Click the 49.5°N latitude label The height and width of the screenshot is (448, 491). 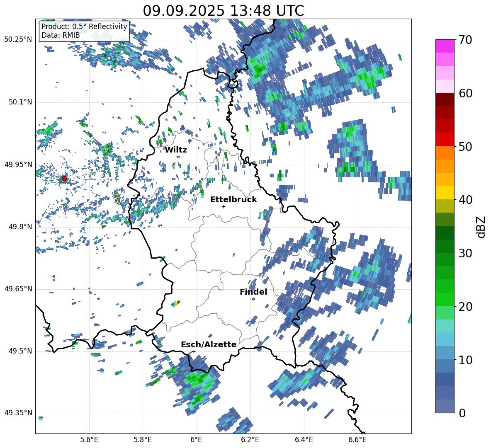pyautogui.click(x=20, y=351)
